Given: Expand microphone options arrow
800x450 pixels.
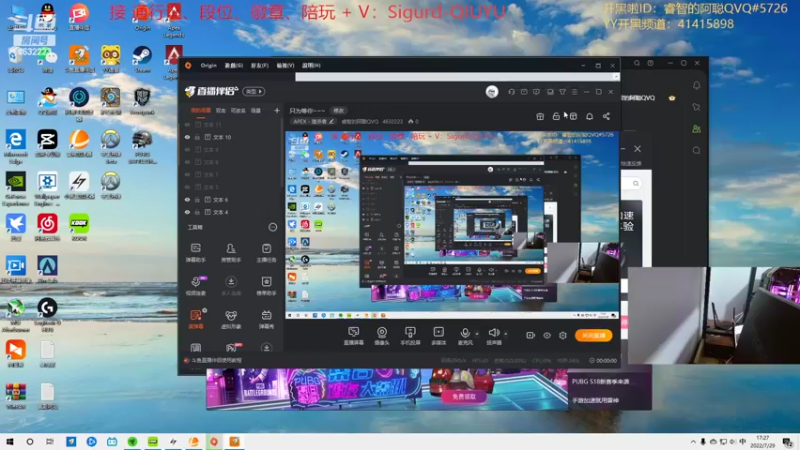Looking at the screenshot, I should pyautogui.click(x=477, y=334).
